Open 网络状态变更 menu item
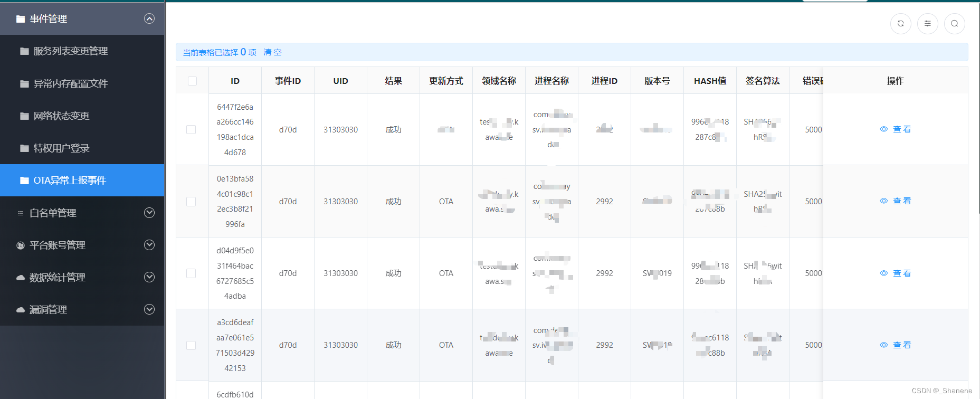 (x=82, y=116)
